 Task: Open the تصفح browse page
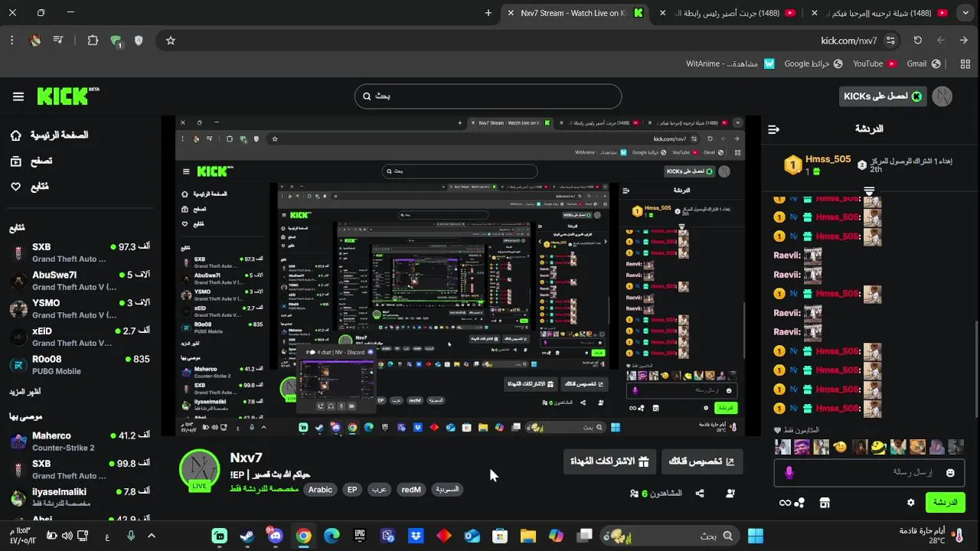coord(31,161)
